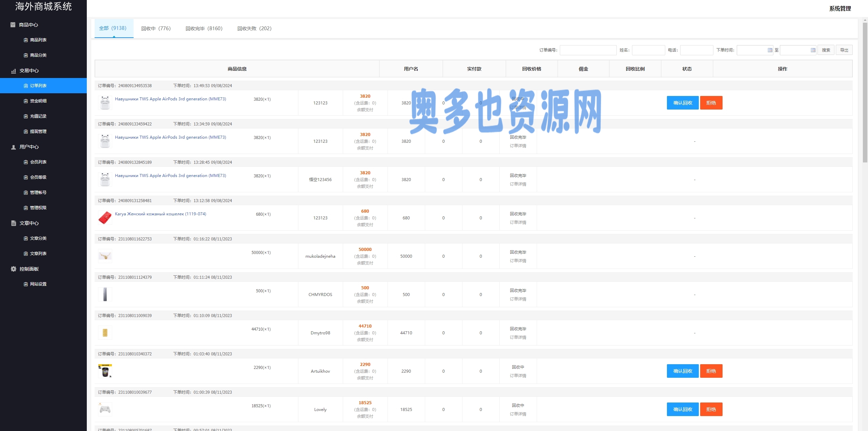Viewport: 868px width, 431px height.
Task: Open the AirPods product link of first order
Action: coord(170,99)
